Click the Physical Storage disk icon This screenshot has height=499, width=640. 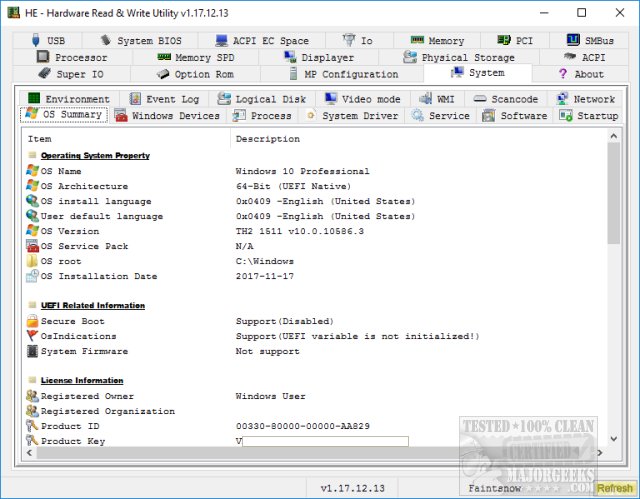(x=409, y=57)
